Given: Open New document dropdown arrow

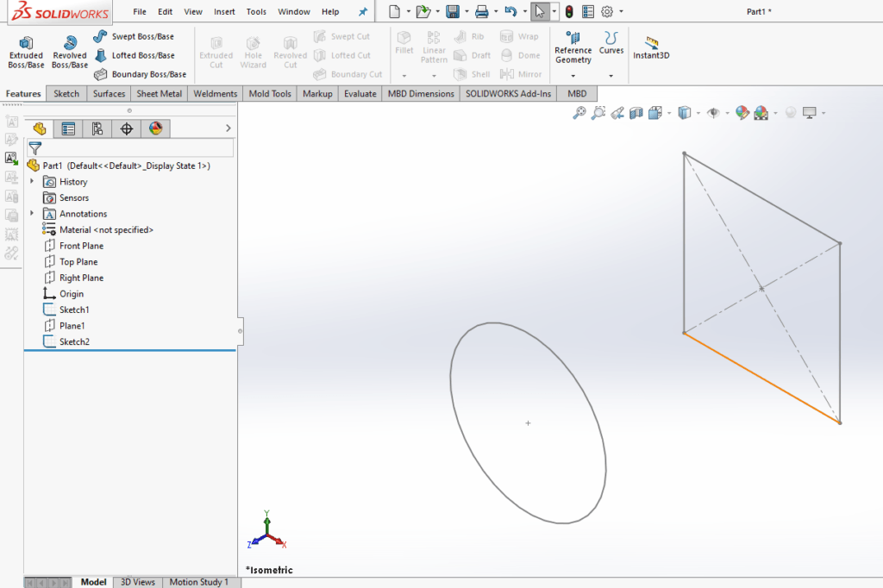Looking at the screenshot, I should pos(408,11).
